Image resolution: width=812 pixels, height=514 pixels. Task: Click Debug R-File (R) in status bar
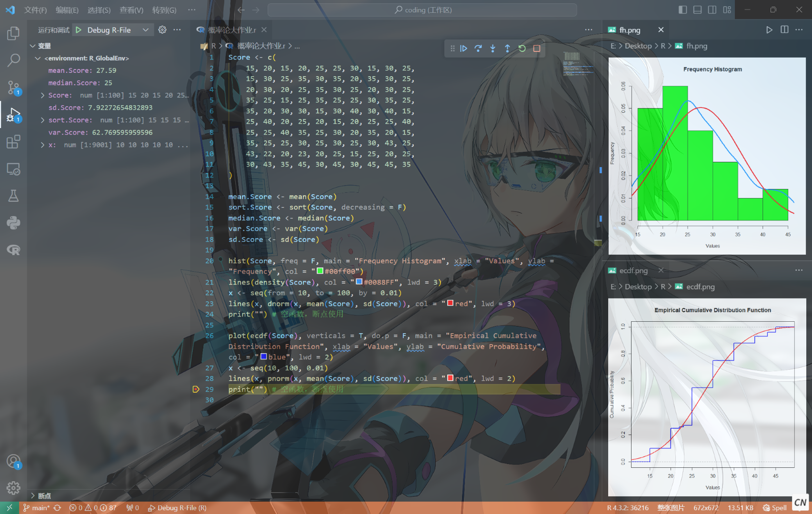tap(177, 508)
